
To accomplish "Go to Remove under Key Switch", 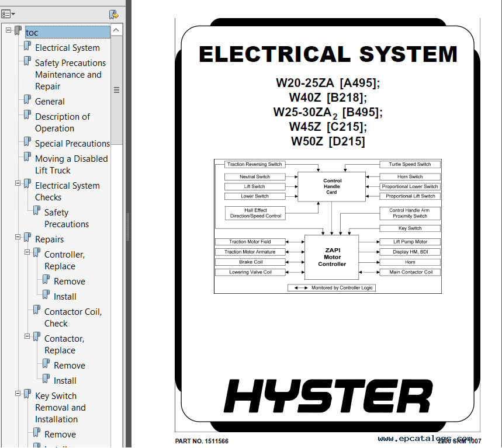I will [x=60, y=434].
